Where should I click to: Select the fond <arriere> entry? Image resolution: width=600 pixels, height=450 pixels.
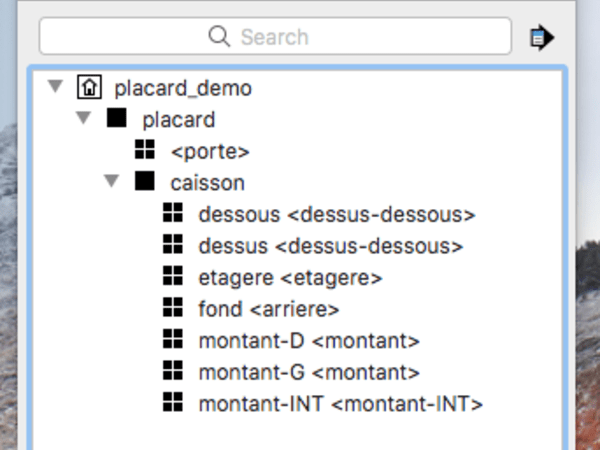[269, 308]
